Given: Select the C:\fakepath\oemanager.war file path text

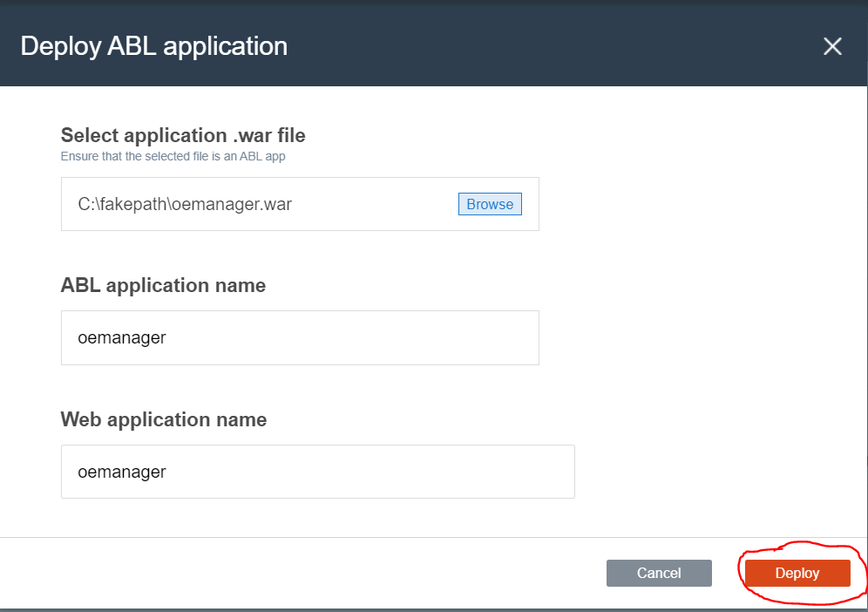Looking at the screenshot, I should click(185, 204).
